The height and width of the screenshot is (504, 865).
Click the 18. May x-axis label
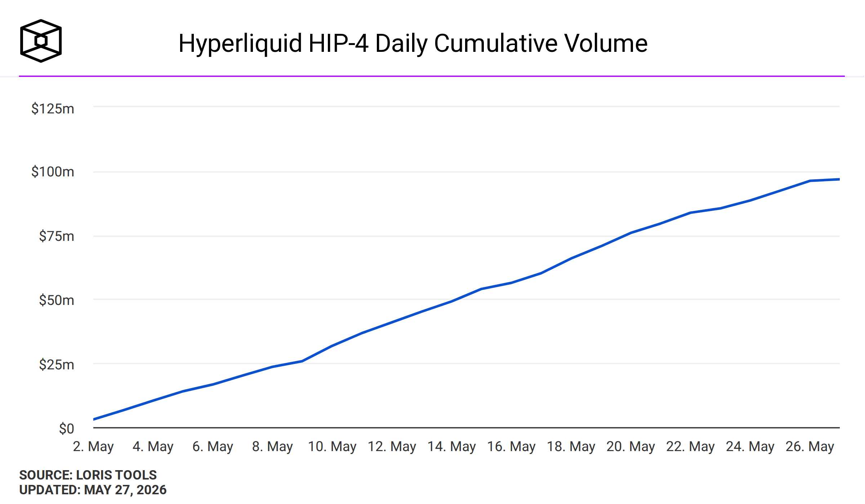click(x=571, y=447)
